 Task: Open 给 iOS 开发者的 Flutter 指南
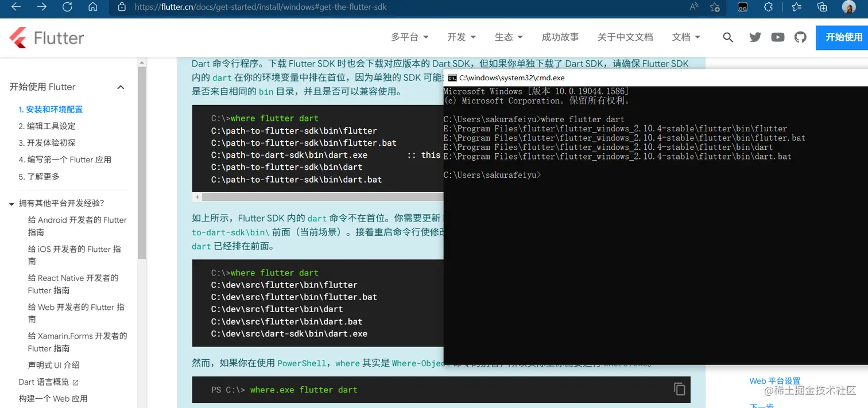(x=75, y=255)
